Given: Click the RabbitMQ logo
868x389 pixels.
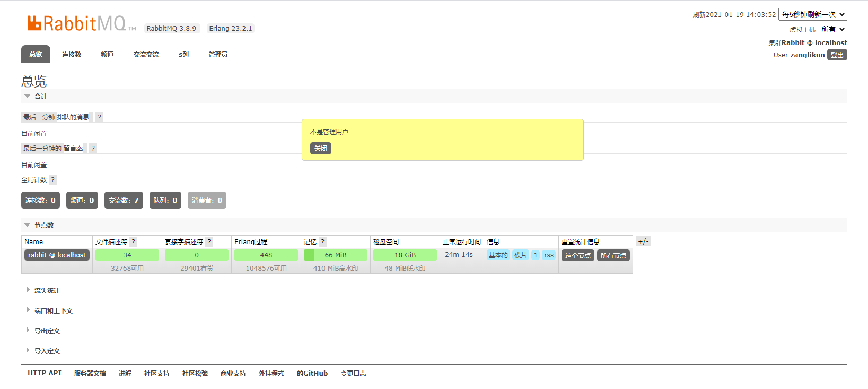Looking at the screenshot, I should pos(77,23).
